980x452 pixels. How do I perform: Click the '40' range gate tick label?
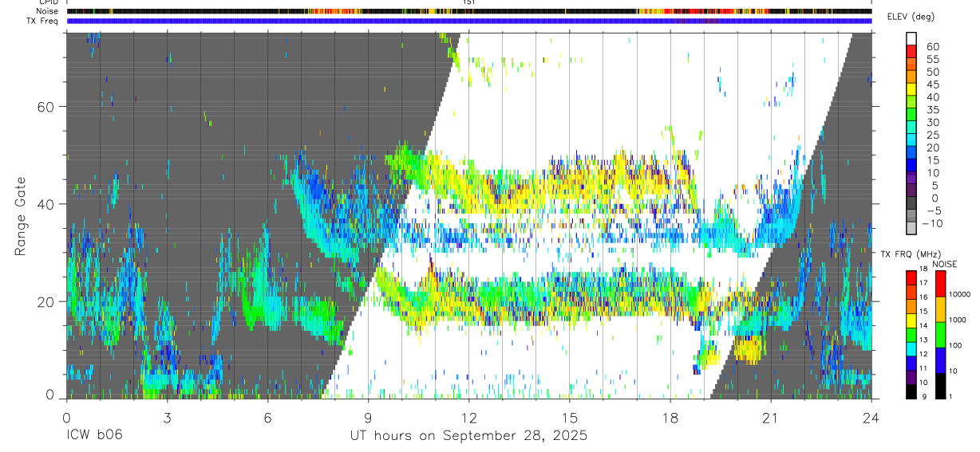click(48, 204)
